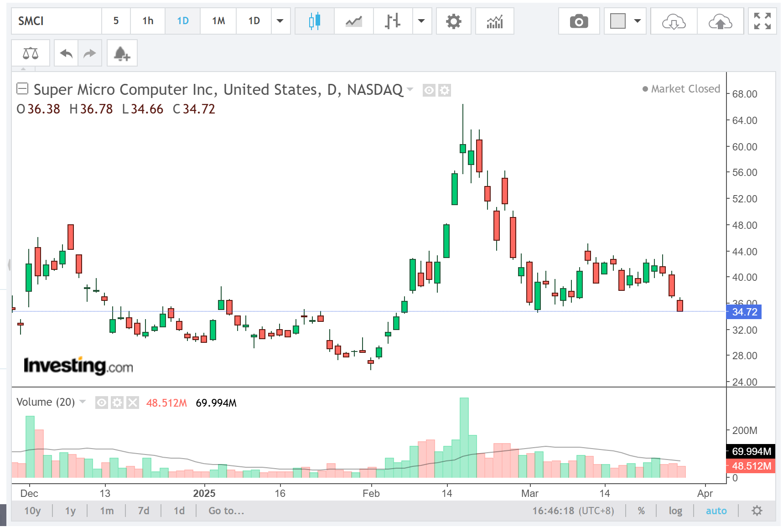Click the Super Micro Computer Inc title
The image size is (783, 532).
click(x=219, y=89)
